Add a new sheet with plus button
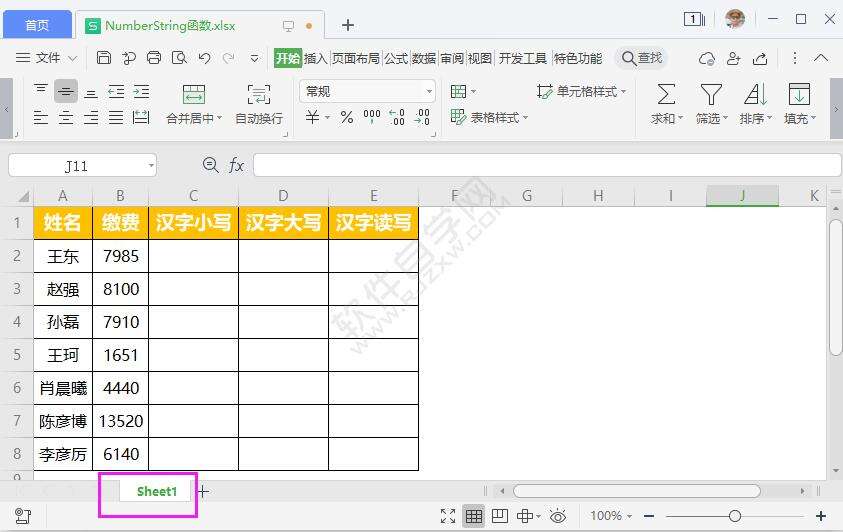Viewport: 843px width, 532px height. (203, 491)
